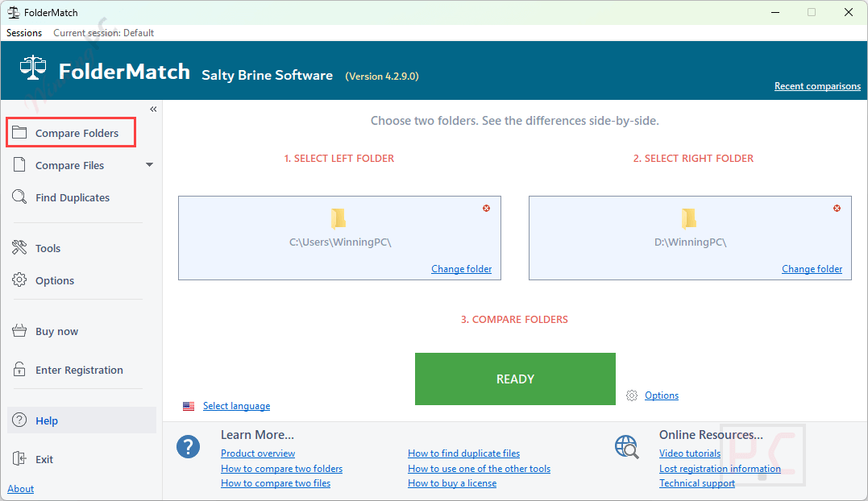Click the left folder yellow folder icon

[x=338, y=219]
